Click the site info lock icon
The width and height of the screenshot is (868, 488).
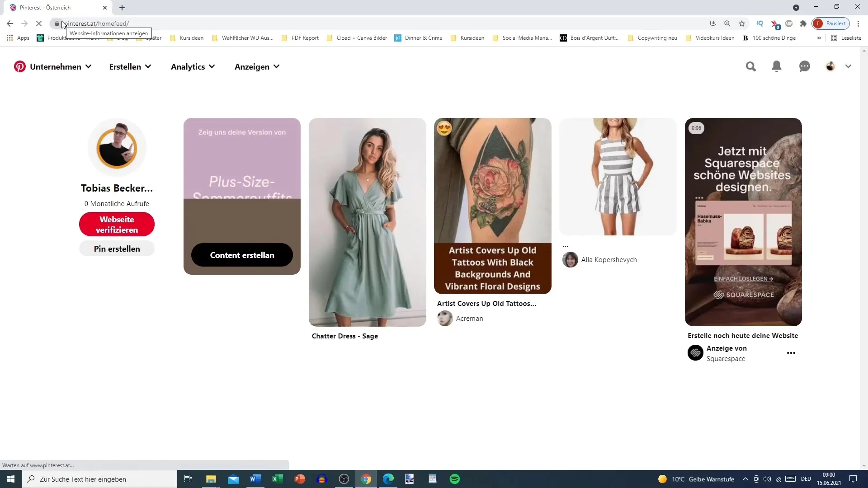pos(57,23)
